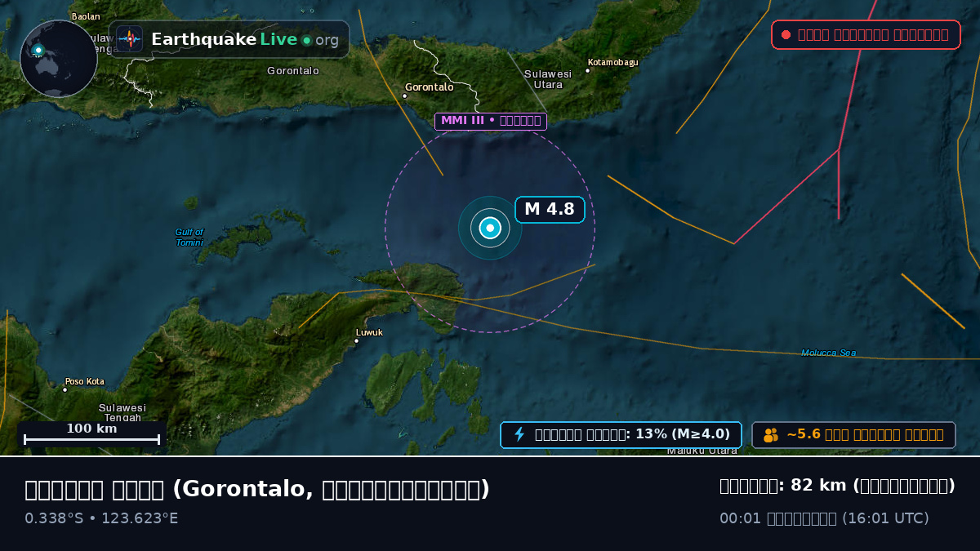Viewport: 980px width, 551px height.
Task: Click the white dot marking Gorontalo city
Action: coord(404,96)
